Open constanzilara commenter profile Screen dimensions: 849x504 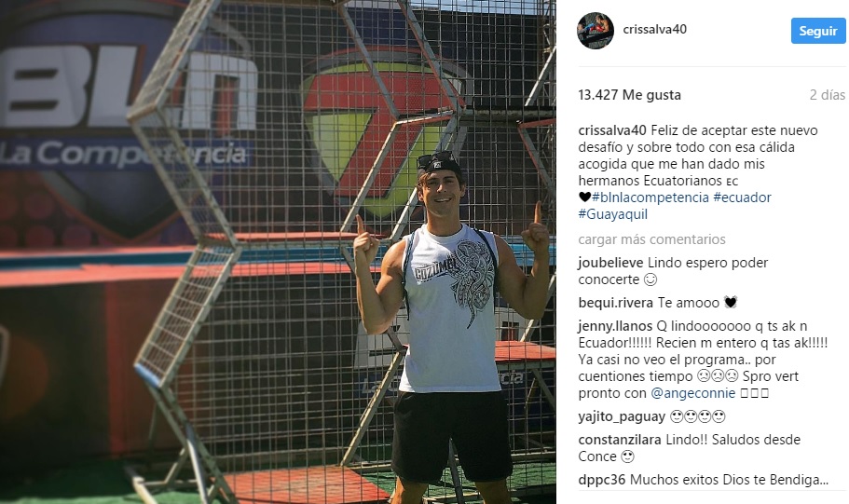tap(620, 440)
